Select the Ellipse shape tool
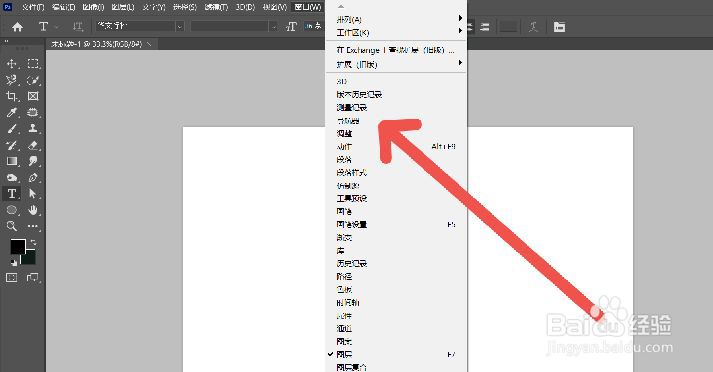Image resolution: width=713 pixels, height=372 pixels. click(x=11, y=210)
